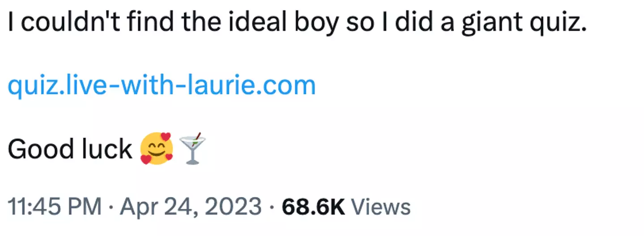The height and width of the screenshot is (236, 644).
Task: Click the smiling face with hearts emoji
Action: click(x=156, y=148)
